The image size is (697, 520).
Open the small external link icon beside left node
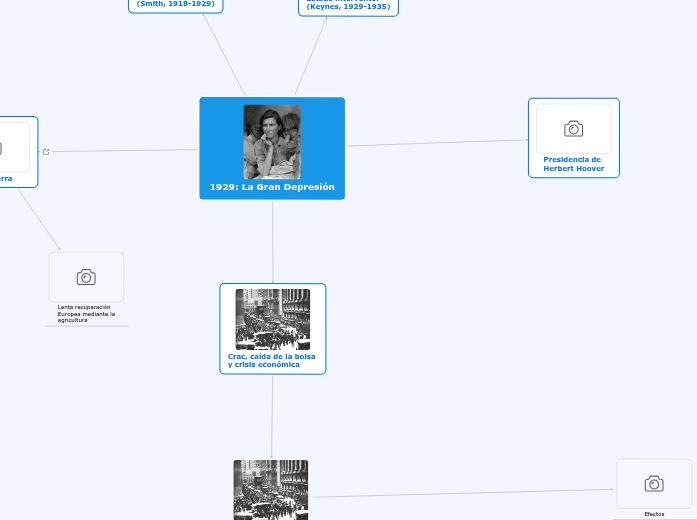tap(47, 151)
